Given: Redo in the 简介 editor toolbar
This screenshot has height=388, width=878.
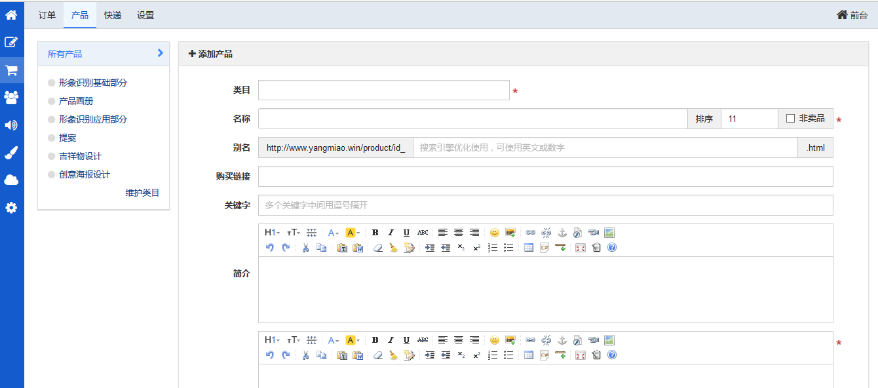Looking at the screenshot, I should (286, 247).
